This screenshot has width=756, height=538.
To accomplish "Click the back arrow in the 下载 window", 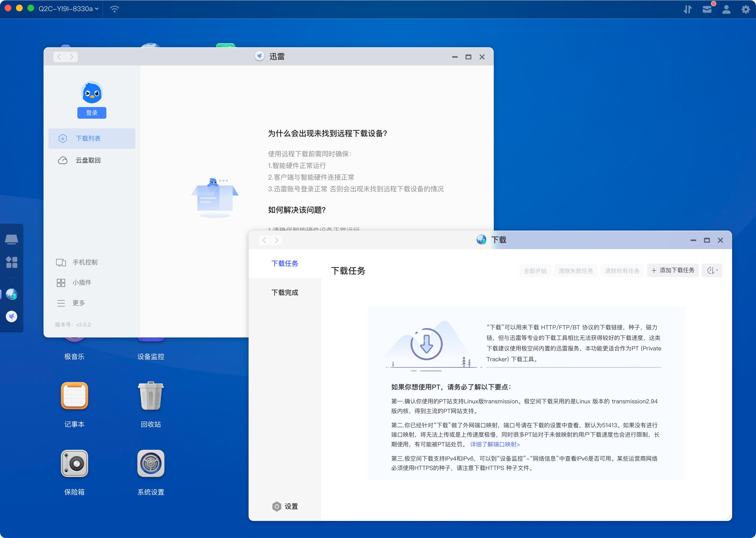I will 264,240.
